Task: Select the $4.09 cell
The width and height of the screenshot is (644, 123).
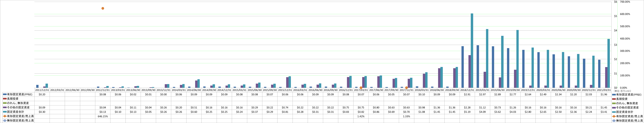Action: (x=482, y=112)
